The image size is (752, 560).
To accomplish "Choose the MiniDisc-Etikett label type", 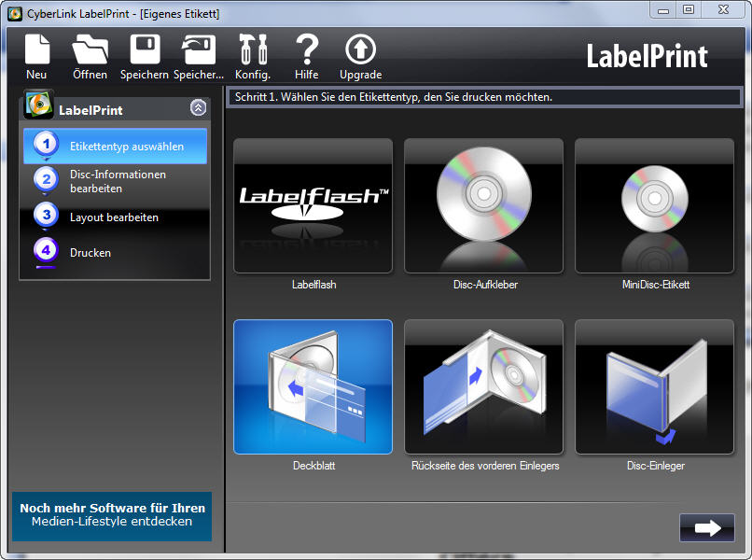I will point(655,206).
